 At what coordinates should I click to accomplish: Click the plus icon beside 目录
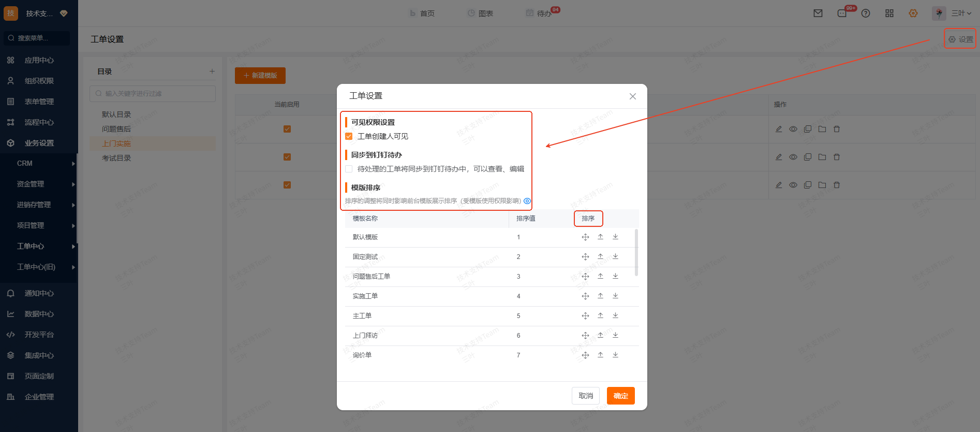(x=212, y=71)
